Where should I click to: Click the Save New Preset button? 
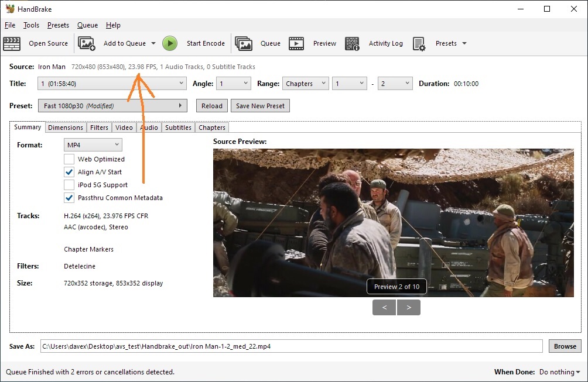pos(260,106)
